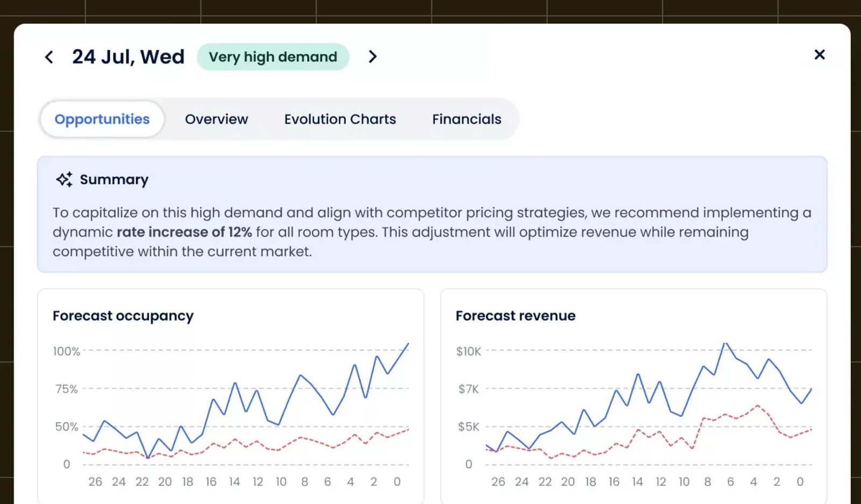
Task: Click the $5K label on revenue chart
Action: coord(469,427)
